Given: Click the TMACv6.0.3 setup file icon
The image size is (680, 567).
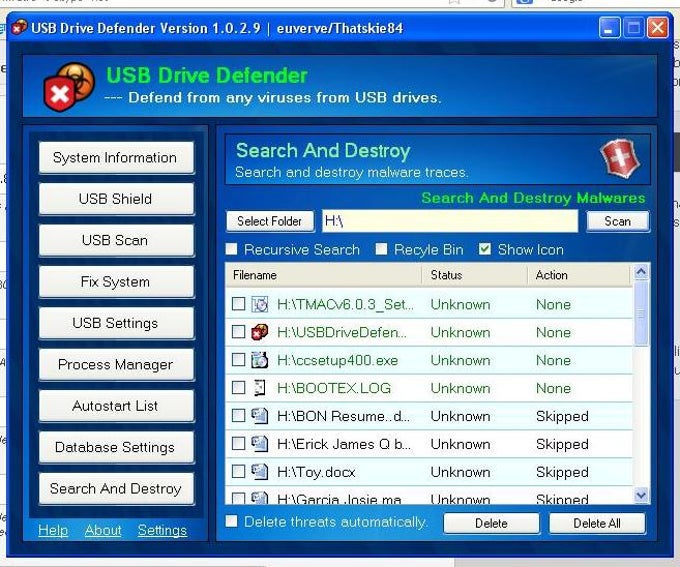Looking at the screenshot, I should point(259,304).
